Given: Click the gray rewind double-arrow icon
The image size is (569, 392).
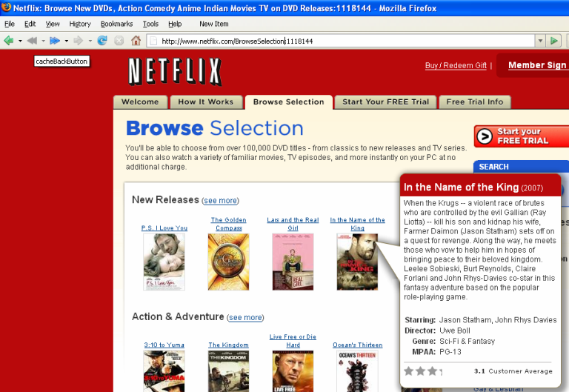Looking at the screenshot, I should click(x=32, y=41).
